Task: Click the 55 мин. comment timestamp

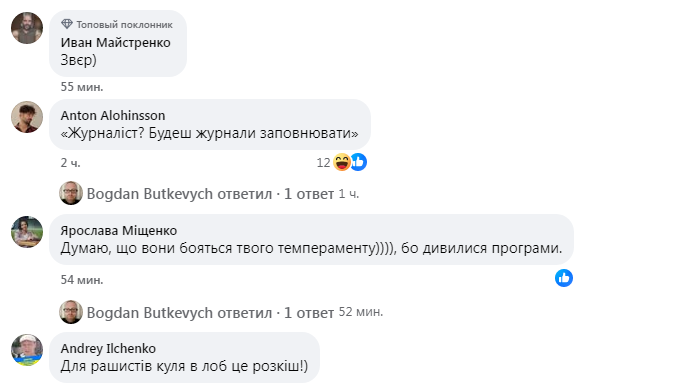Action: 82,87
